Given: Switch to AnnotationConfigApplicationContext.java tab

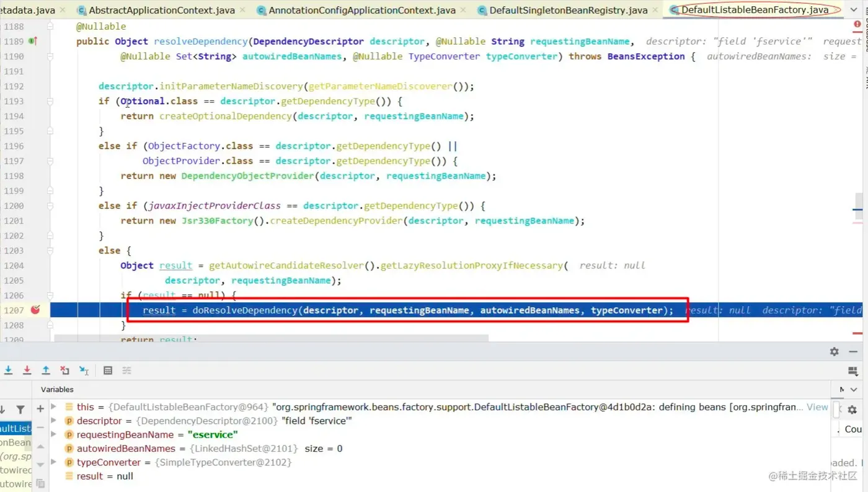Looking at the screenshot, I should [362, 10].
